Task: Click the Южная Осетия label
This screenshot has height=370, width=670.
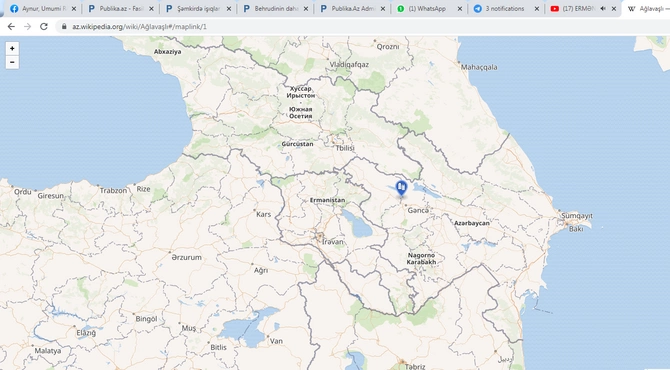Action: point(300,112)
